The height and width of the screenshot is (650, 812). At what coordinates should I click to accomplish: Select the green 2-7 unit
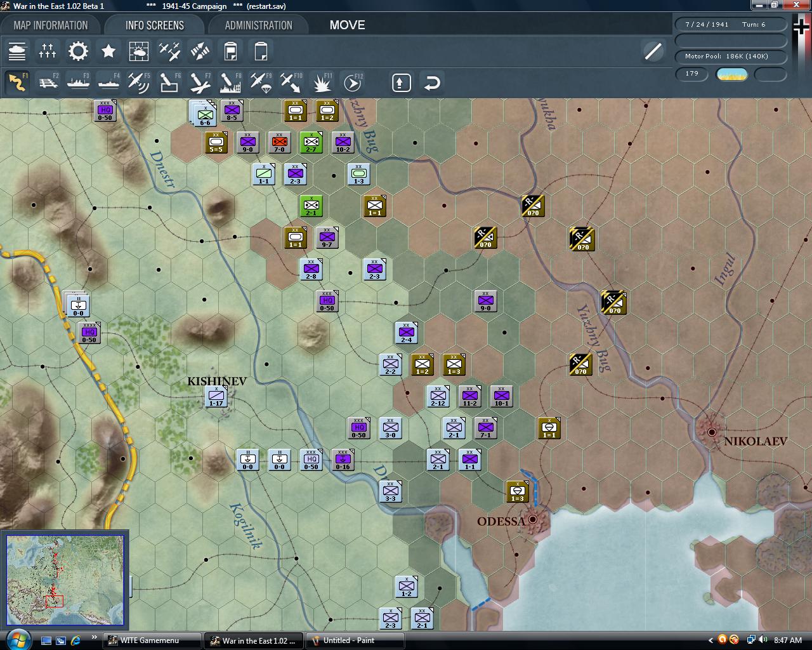tap(311, 142)
